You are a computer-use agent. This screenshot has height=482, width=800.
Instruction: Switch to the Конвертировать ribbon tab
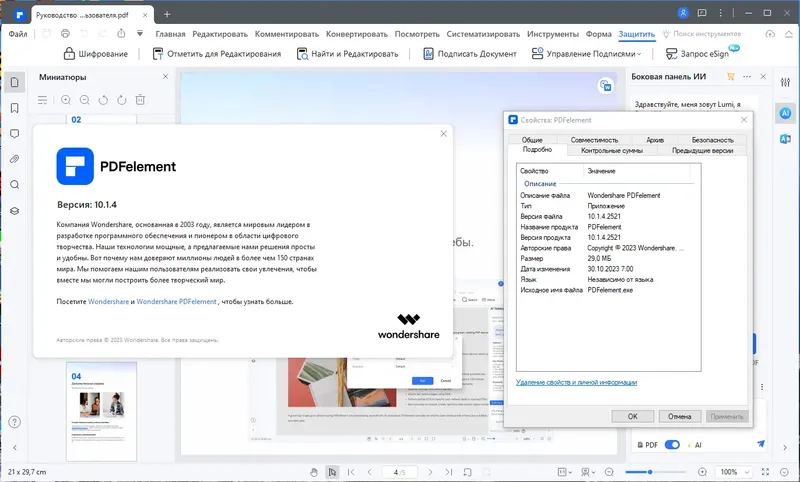357,34
